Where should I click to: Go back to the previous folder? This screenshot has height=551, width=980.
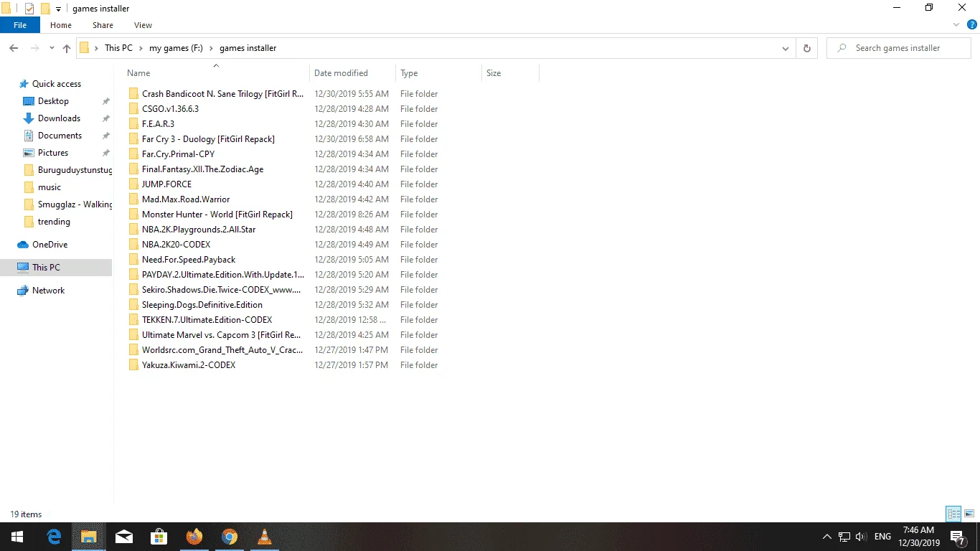(14, 48)
